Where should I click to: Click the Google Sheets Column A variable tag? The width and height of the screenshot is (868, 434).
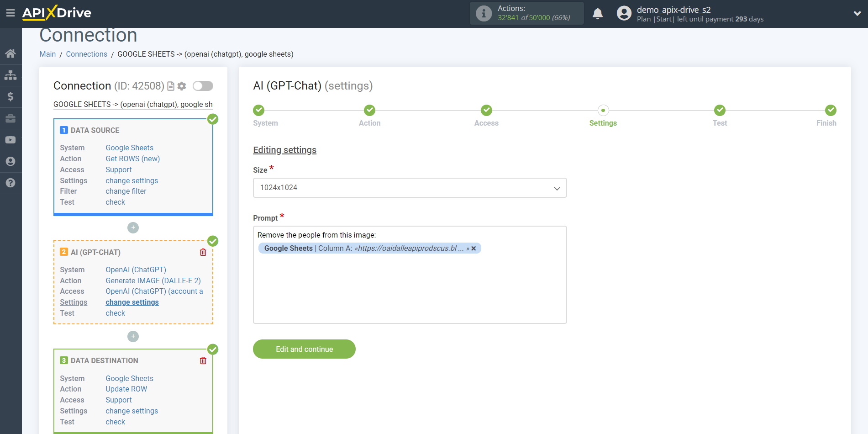point(369,248)
